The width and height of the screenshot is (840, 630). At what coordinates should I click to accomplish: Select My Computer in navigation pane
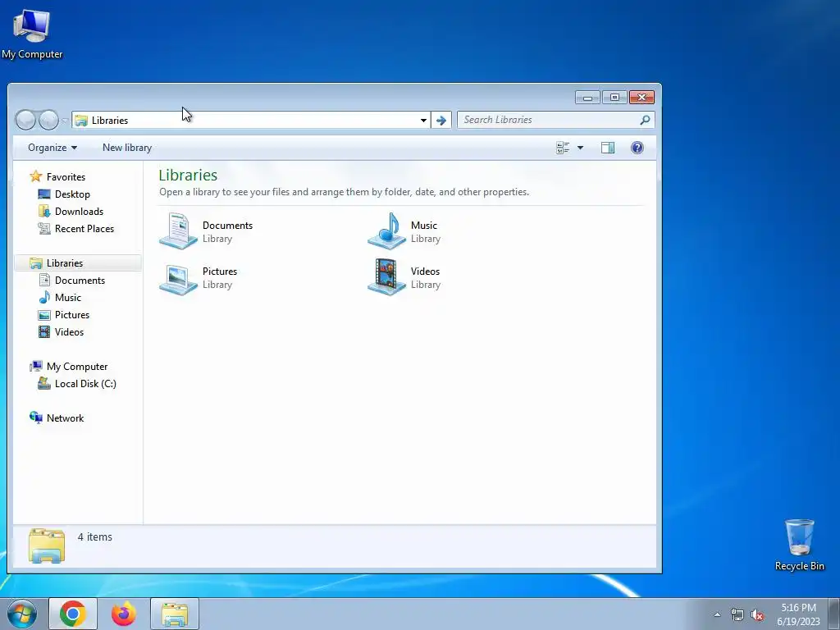(x=76, y=367)
